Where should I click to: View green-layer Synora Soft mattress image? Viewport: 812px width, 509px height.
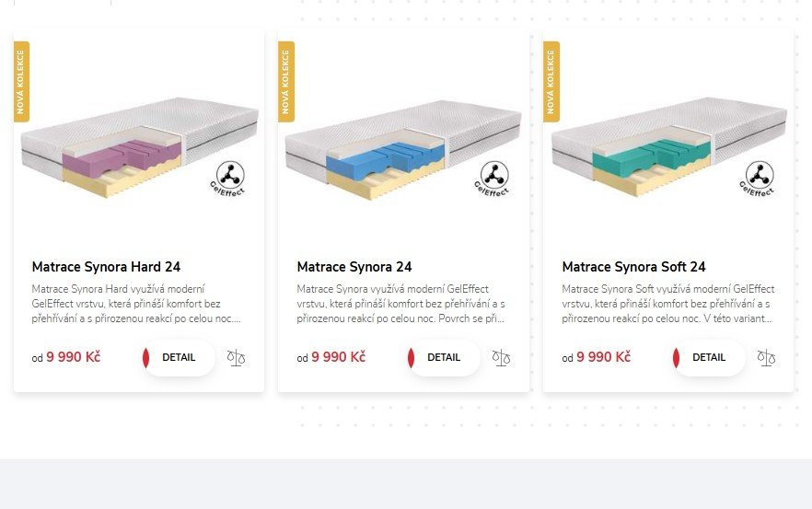[669, 147]
